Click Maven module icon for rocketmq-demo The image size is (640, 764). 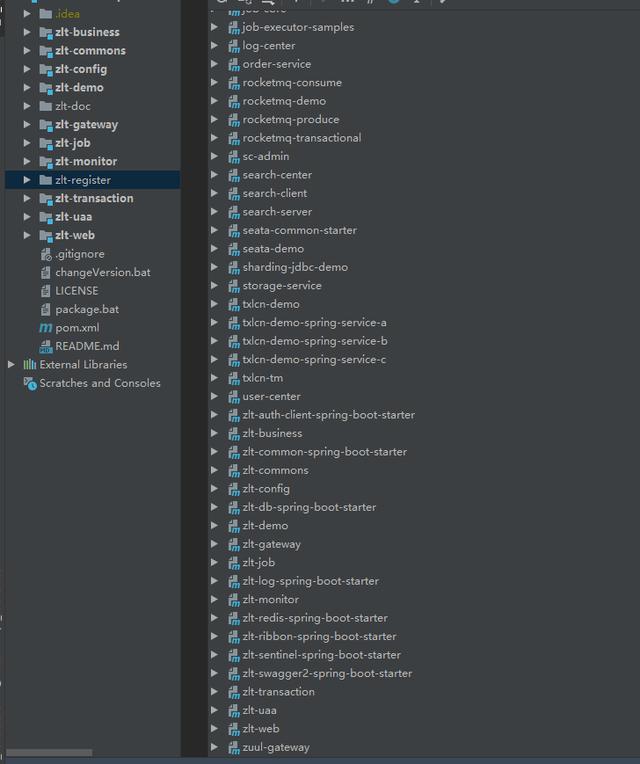(234, 102)
